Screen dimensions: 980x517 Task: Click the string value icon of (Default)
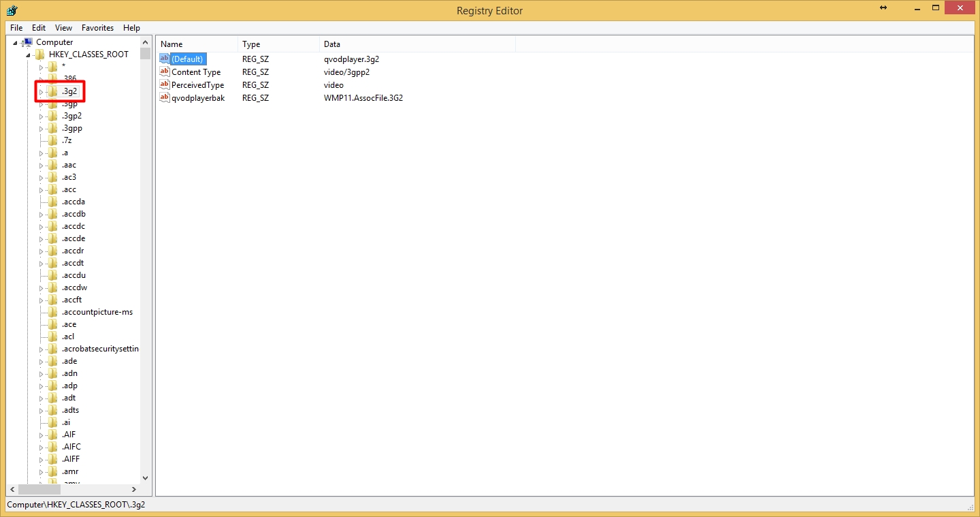pyautogui.click(x=165, y=59)
